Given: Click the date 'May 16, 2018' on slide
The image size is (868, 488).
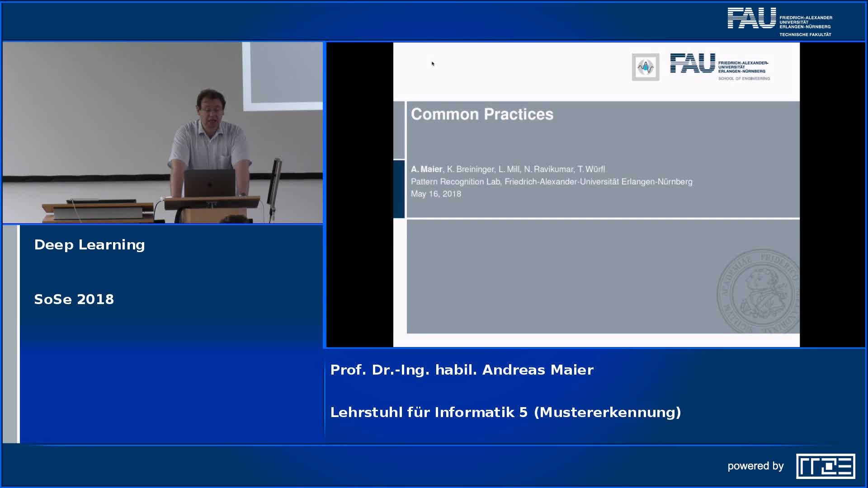Looking at the screenshot, I should point(436,194).
